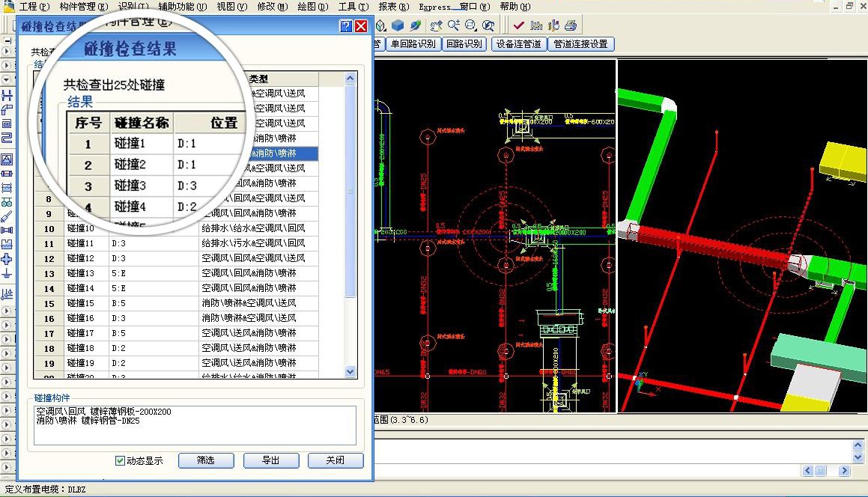This screenshot has height=497, width=868.
Task: Click the horizontal scroll left arrow at bottom right
Action: (x=807, y=471)
